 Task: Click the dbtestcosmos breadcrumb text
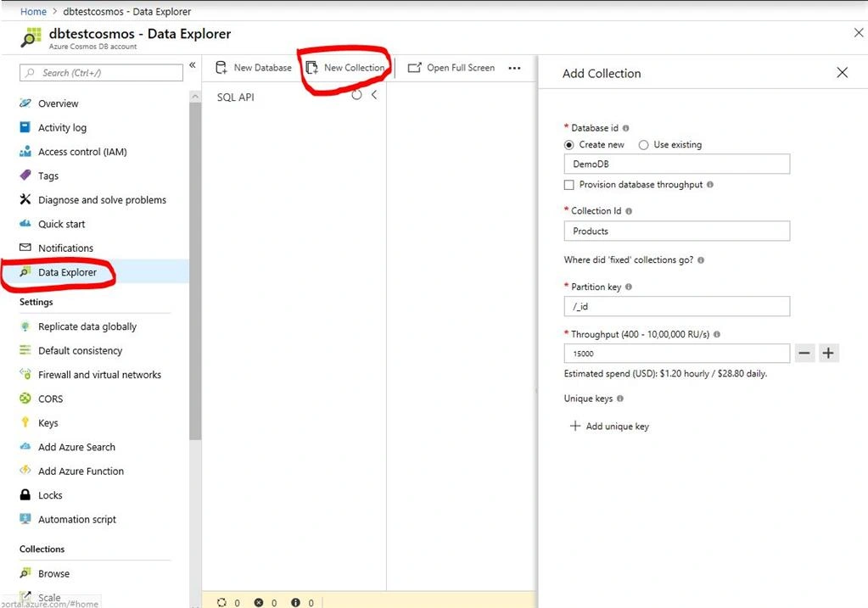point(126,12)
